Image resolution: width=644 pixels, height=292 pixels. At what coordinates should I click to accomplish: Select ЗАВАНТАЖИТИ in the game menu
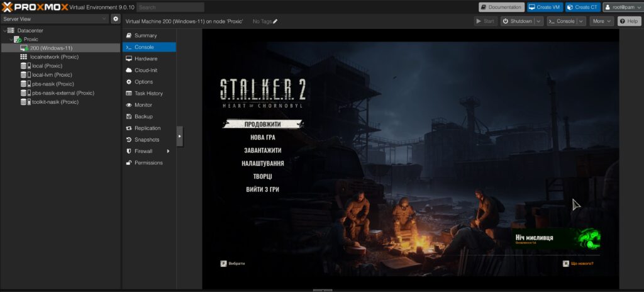click(263, 150)
